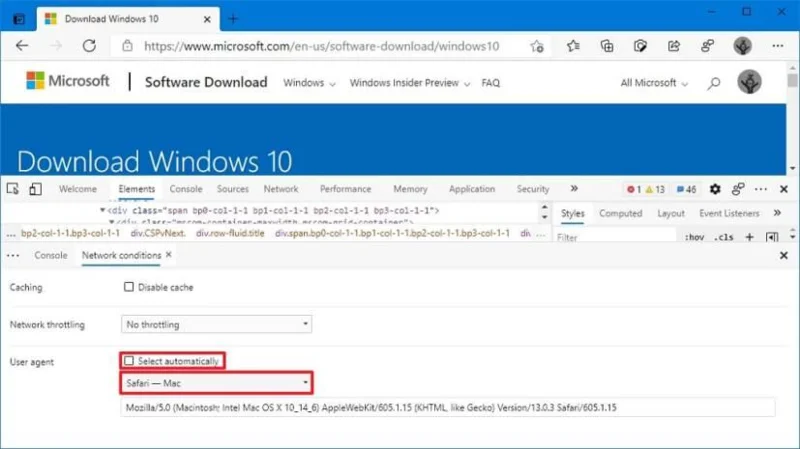Open the Microsoft account avatar on page

click(x=749, y=82)
